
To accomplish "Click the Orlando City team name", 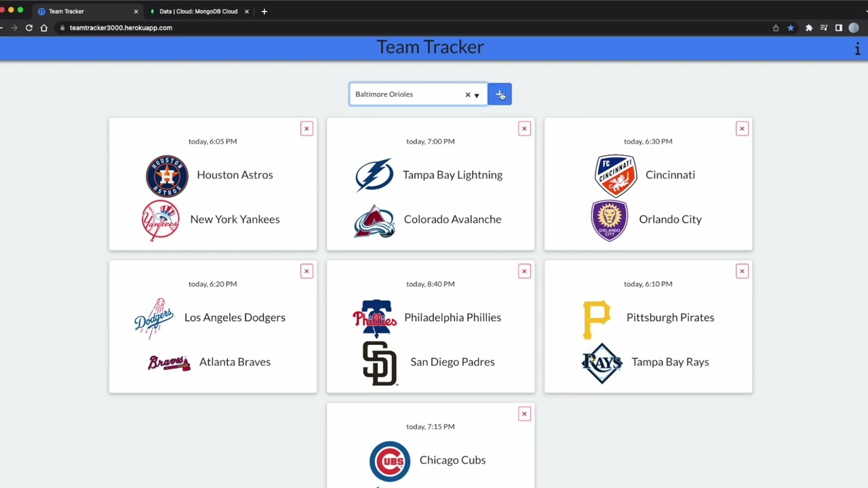I will pyautogui.click(x=670, y=220).
